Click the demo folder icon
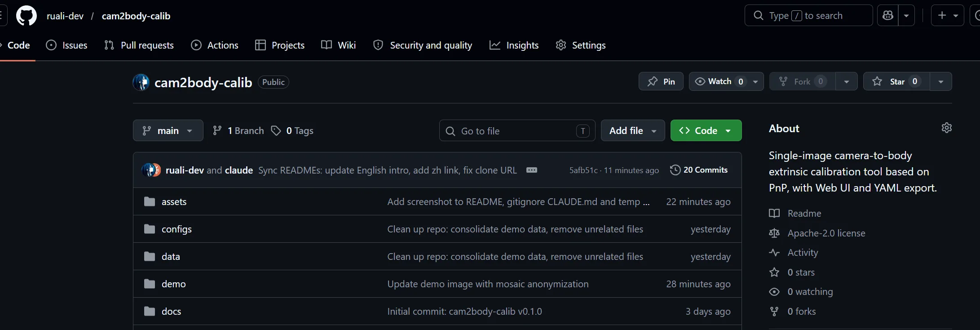980x330 pixels. (150, 284)
